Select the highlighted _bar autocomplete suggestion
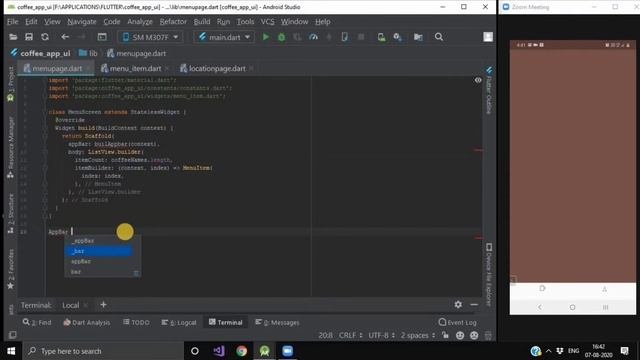 (x=98, y=251)
